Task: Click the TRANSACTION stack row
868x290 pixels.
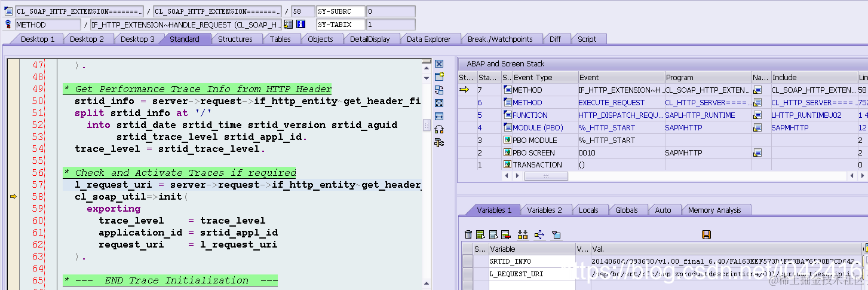Action: pyautogui.click(x=662, y=165)
